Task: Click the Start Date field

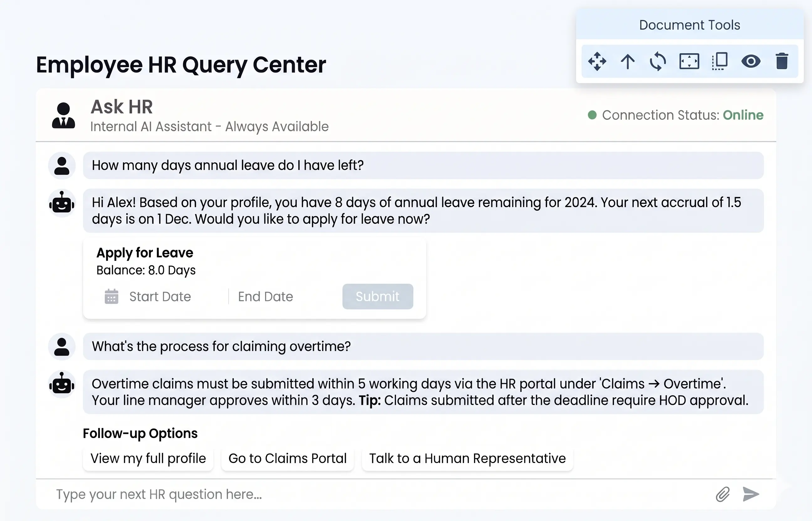Action: 160,296
